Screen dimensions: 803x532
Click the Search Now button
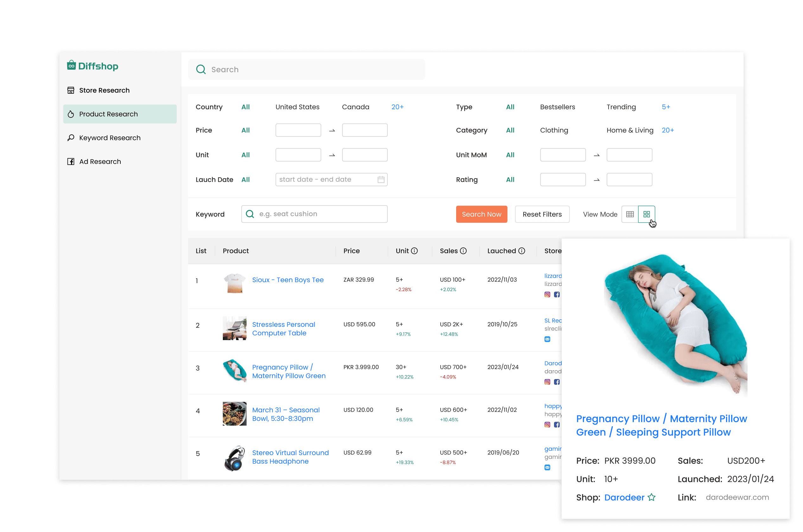481,214
